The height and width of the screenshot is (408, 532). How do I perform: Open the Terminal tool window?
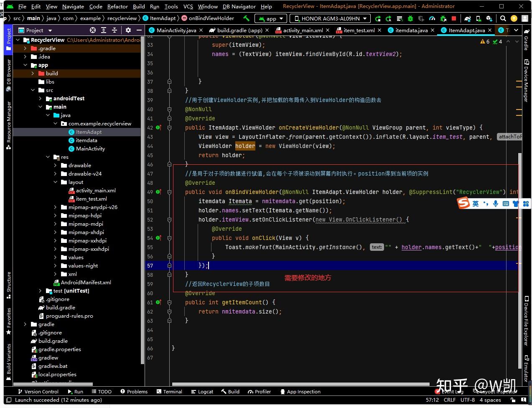tap(169, 392)
